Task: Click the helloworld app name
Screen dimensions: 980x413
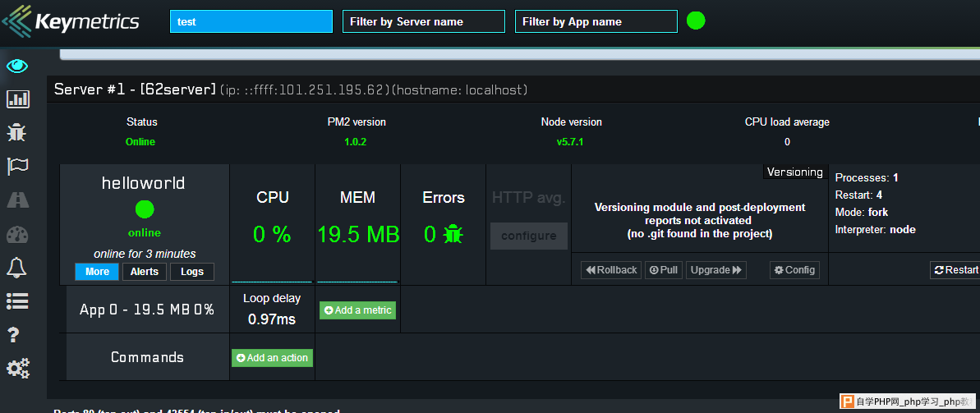Action: (x=144, y=183)
